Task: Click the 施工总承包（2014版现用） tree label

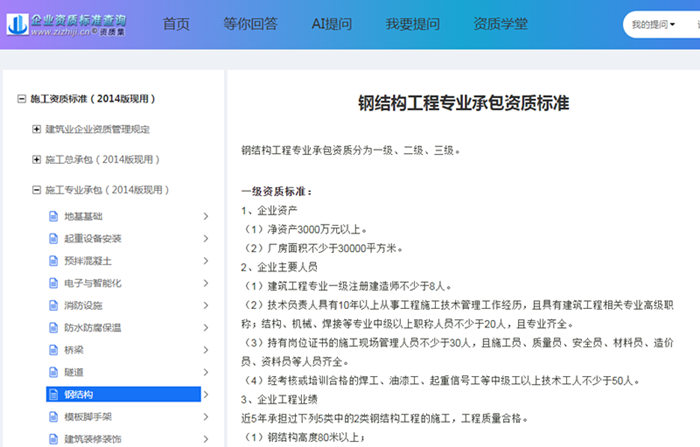Action: (102, 159)
